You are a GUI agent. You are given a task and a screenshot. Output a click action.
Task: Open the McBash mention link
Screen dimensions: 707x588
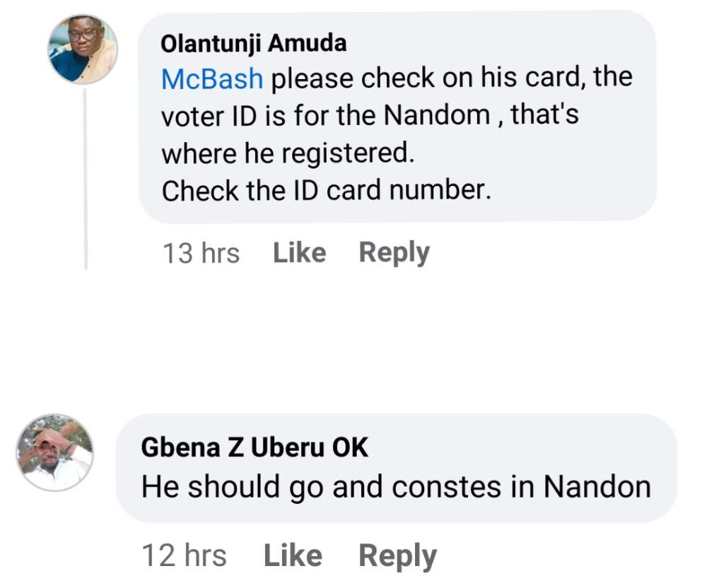click(212, 79)
